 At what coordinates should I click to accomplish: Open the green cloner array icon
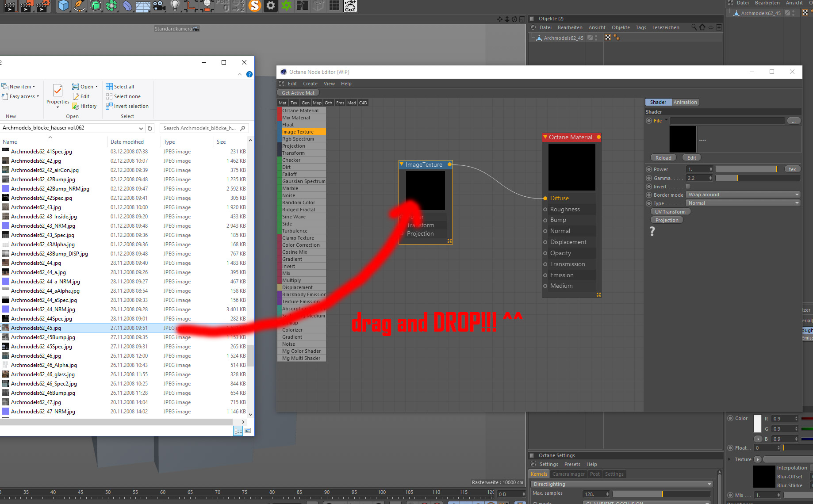tap(111, 6)
